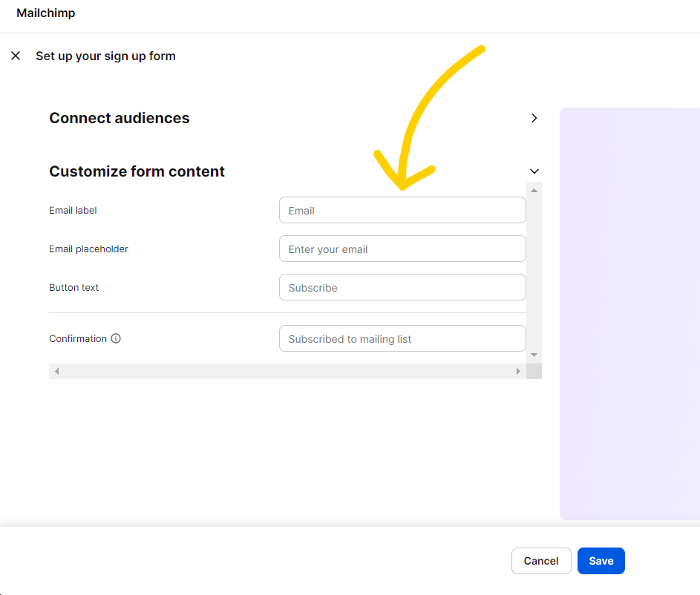Screen dimensions: 700x595
Task: Collapse the Customize form content section
Action: tap(534, 171)
